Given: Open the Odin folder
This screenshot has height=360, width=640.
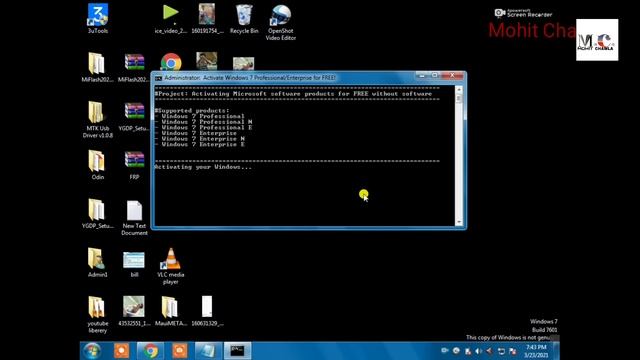Looking at the screenshot, I should coord(98,164).
